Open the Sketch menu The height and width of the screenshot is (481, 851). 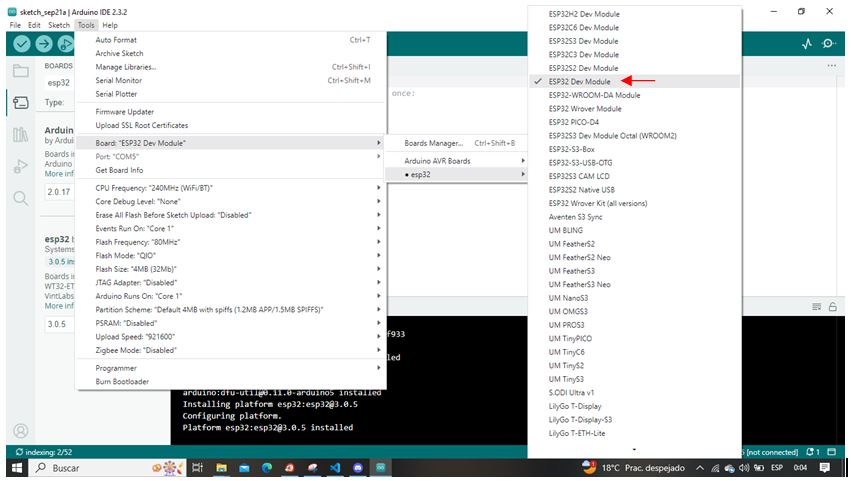point(59,25)
